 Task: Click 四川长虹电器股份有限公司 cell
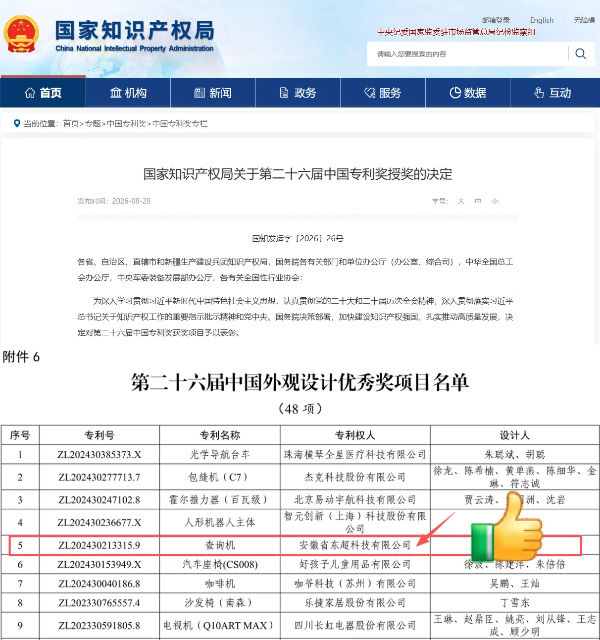pos(355,625)
